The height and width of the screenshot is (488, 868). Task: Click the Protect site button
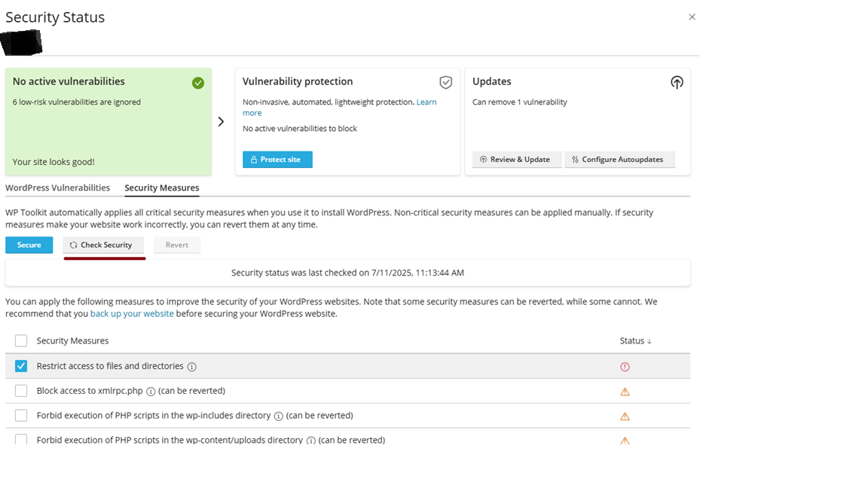click(x=277, y=160)
